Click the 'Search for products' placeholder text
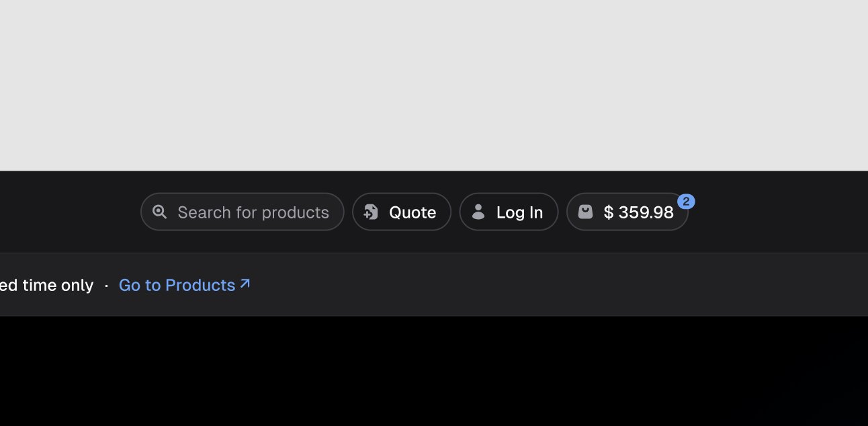 [253, 212]
